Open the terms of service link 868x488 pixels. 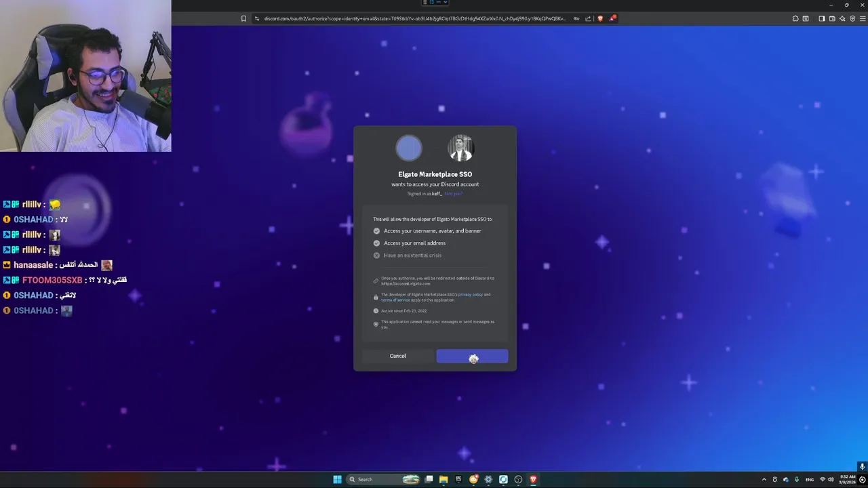(395, 300)
